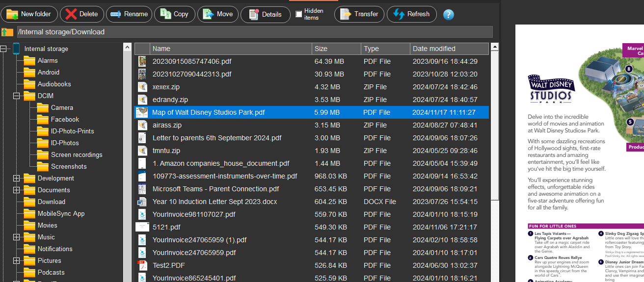The image size is (644, 282).
Task: Click the blank corner header cell left of Name
Action: [x=142, y=49]
